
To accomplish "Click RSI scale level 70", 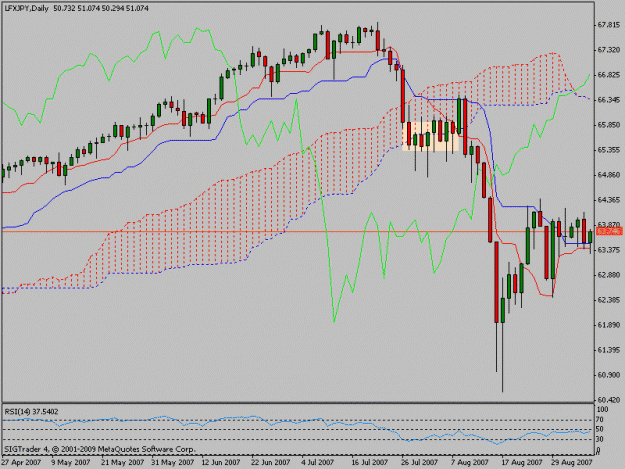I will 600,420.
